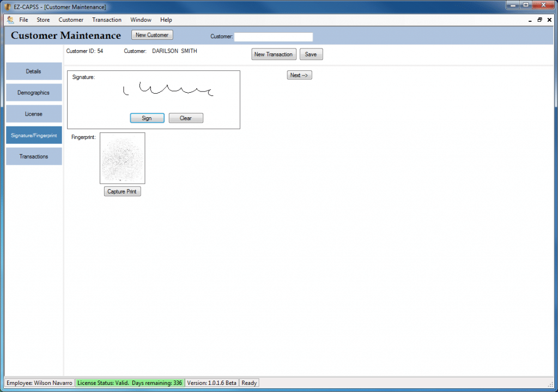The height and width of the screenshot is (392, 558).
Task: Click the Customer search input field
Action: click(274, 37)
